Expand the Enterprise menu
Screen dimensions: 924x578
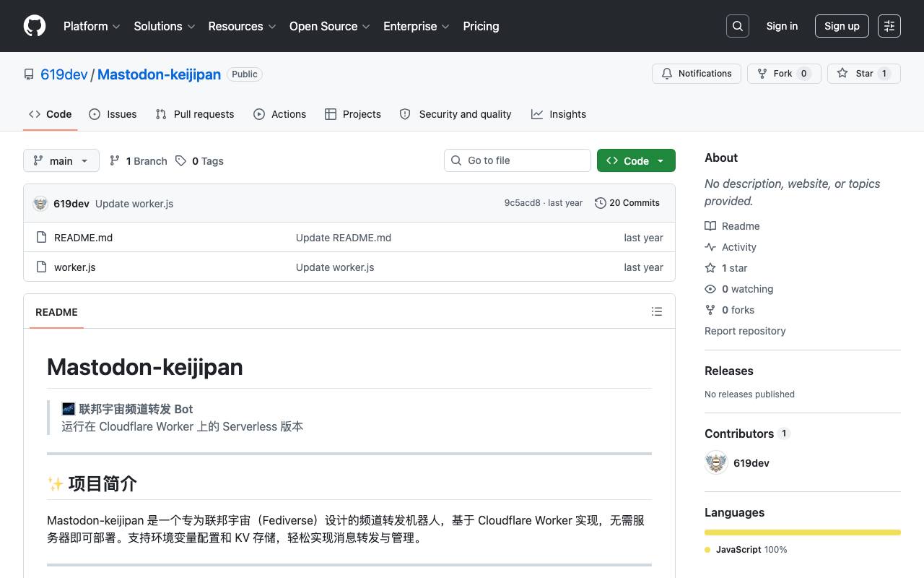(x=417, y=26)
